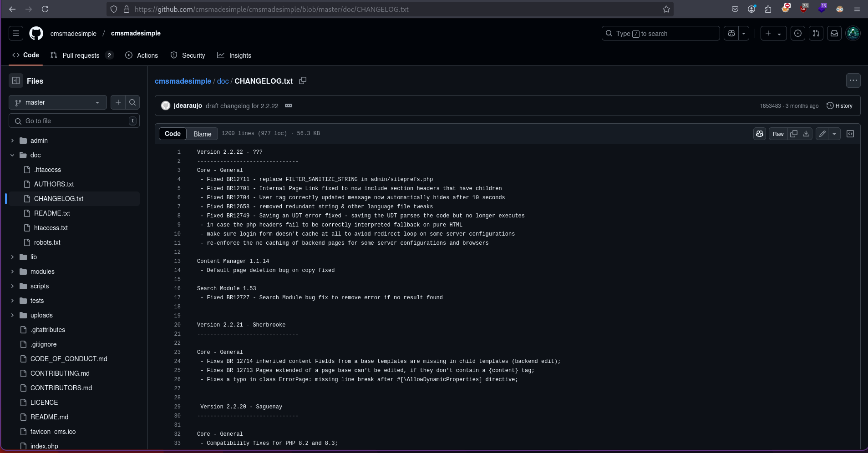Open README.txt in doc folder
Image resolution: width=868 pixels, height=453 pixels.
tap(52, 213)
